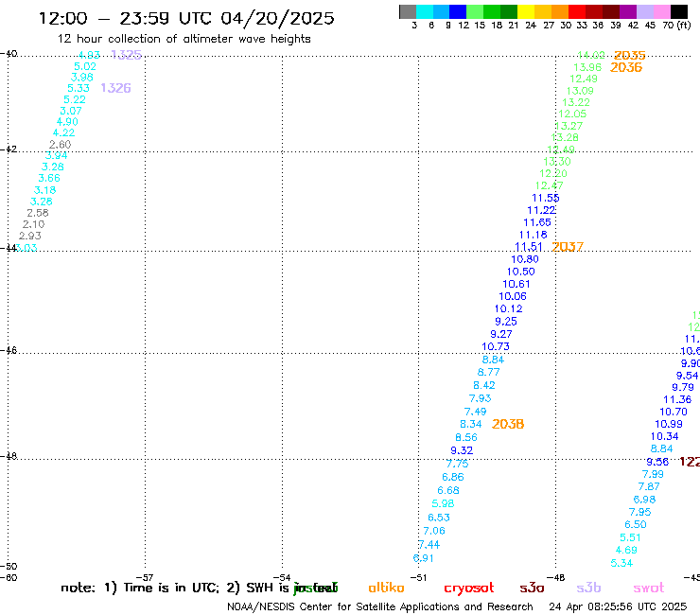Click the wave height value 5.34
Image resolution: width=700 pixels, height=615 pixels.
pos(621,564)
